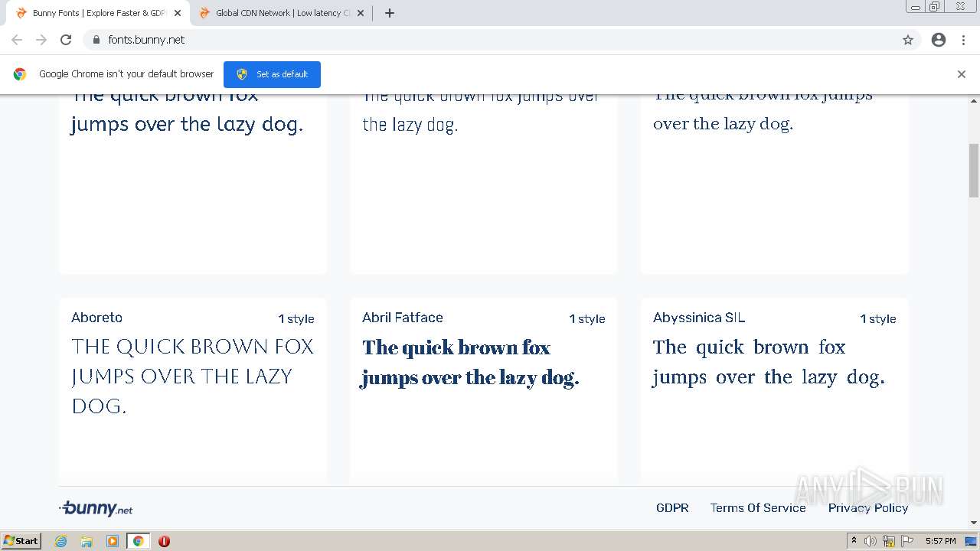980x551 pixels.
Task: Click the Abril Fatface sample preview text
Action: [x=469, y=363]
